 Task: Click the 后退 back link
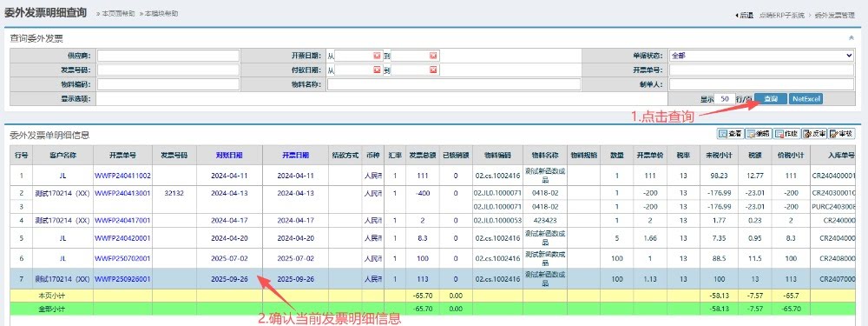pos(744,16)
